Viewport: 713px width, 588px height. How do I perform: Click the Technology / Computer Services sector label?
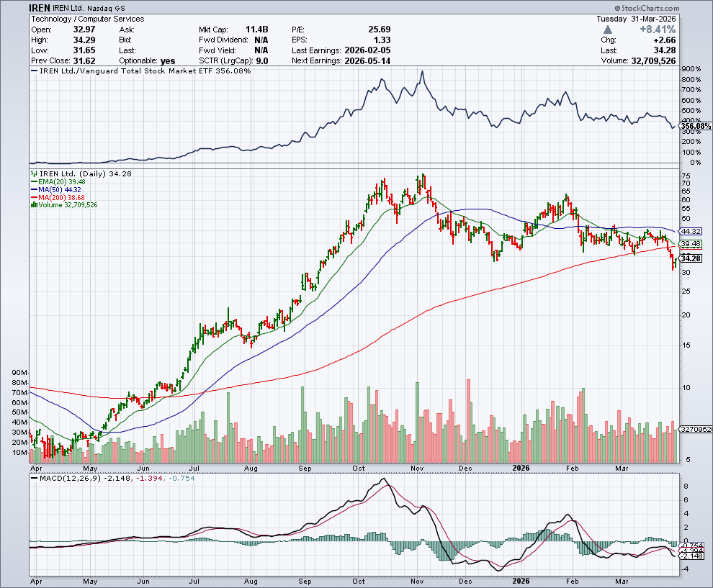coord(87,19)
